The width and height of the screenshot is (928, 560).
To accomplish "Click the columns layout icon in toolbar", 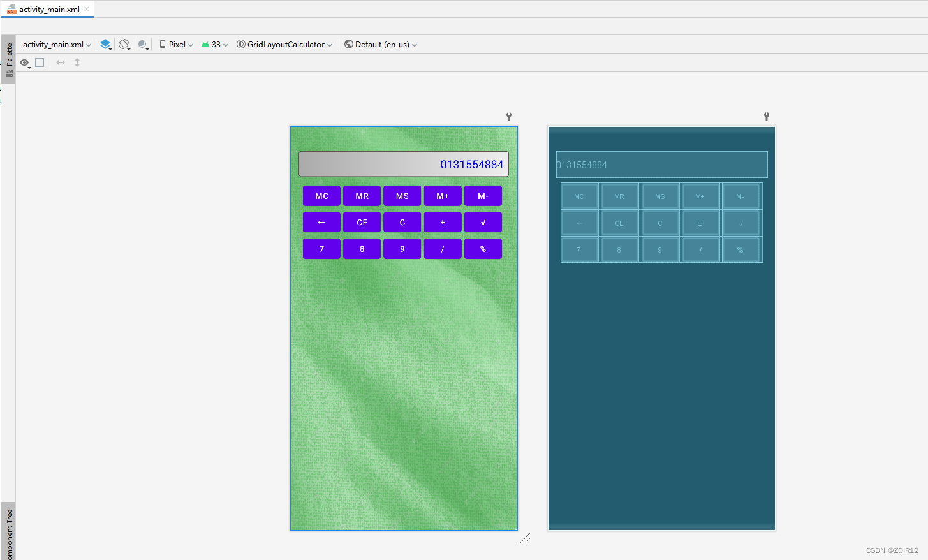I will click(40, 63).
